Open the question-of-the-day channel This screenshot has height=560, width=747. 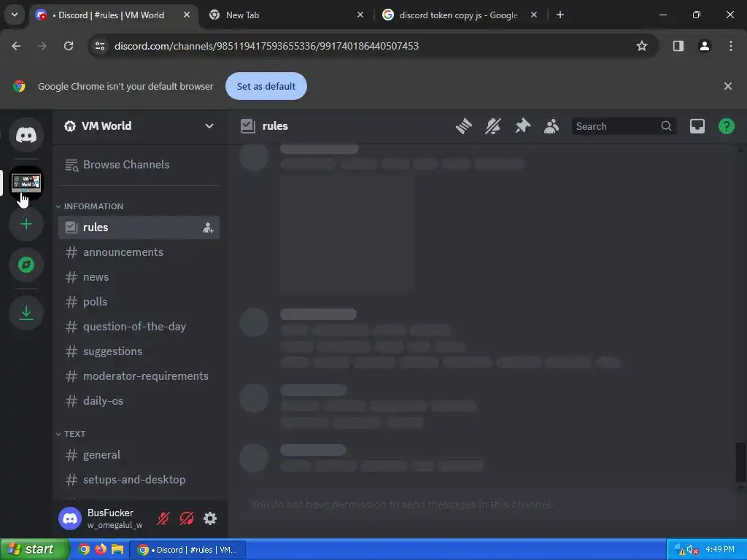click(x=138, y=327)
